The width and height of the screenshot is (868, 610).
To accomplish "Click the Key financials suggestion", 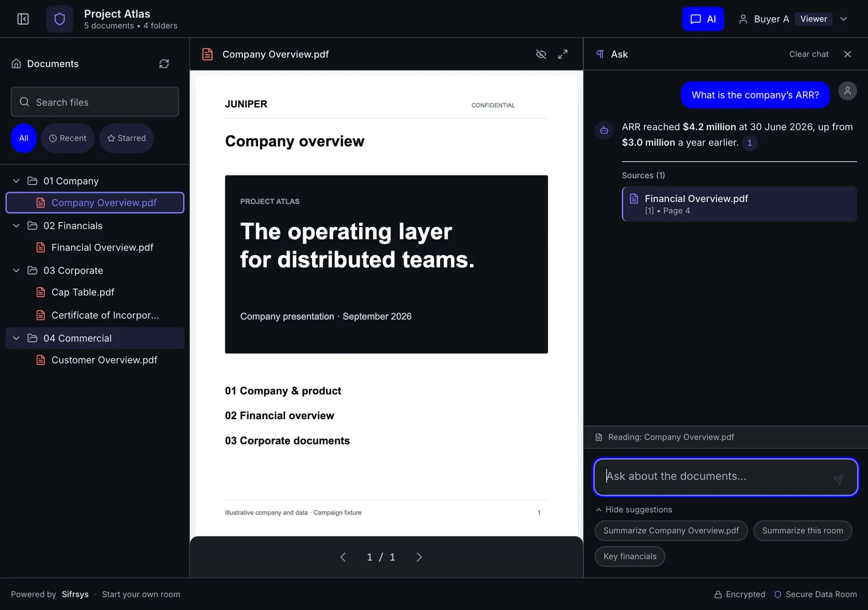I will 630,557.
